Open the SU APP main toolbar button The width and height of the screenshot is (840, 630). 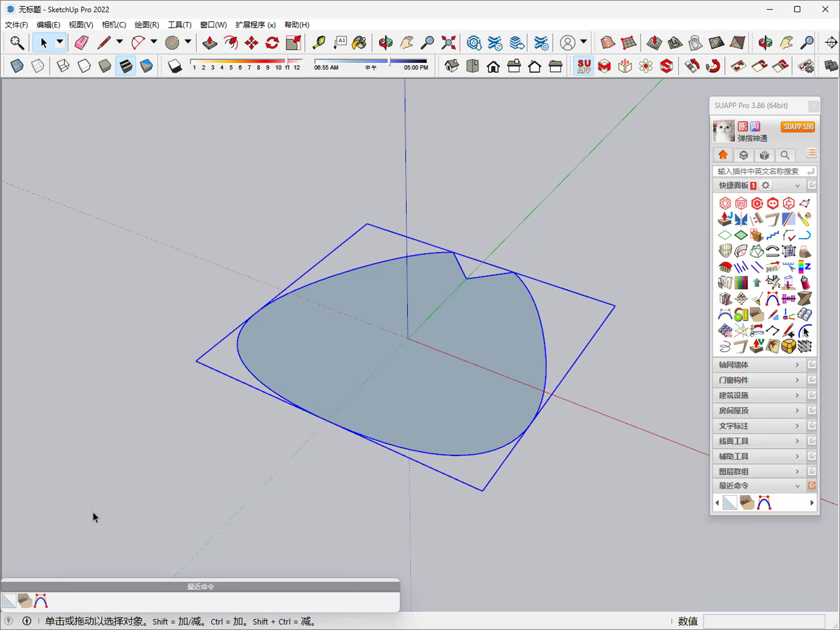tap(584, 66)
